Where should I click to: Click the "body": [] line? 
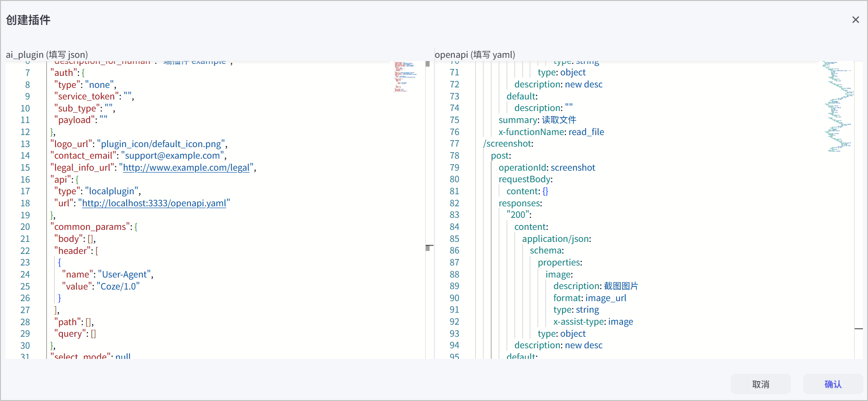click(x=75, y=239)
